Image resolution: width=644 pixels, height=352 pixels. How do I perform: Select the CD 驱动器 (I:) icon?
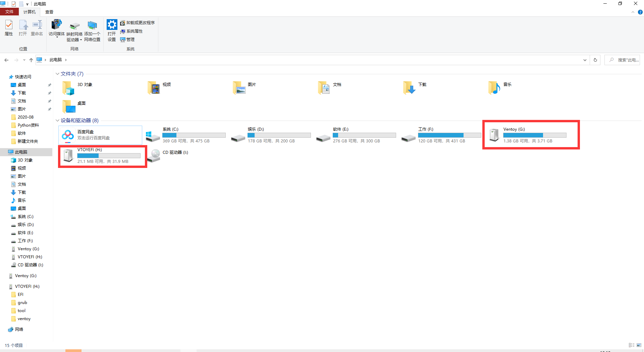click(154, 155)
